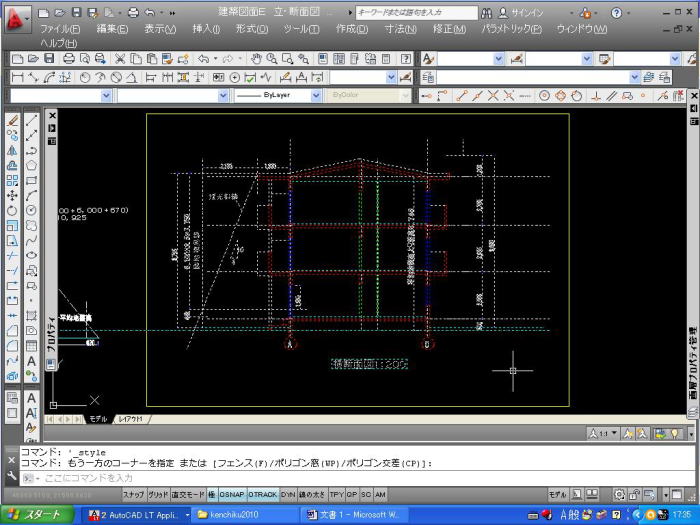Toggle QP quick properties in status bar
This screenshot has width=700, height=525.
pyautogui.click(x=352, y=495)
